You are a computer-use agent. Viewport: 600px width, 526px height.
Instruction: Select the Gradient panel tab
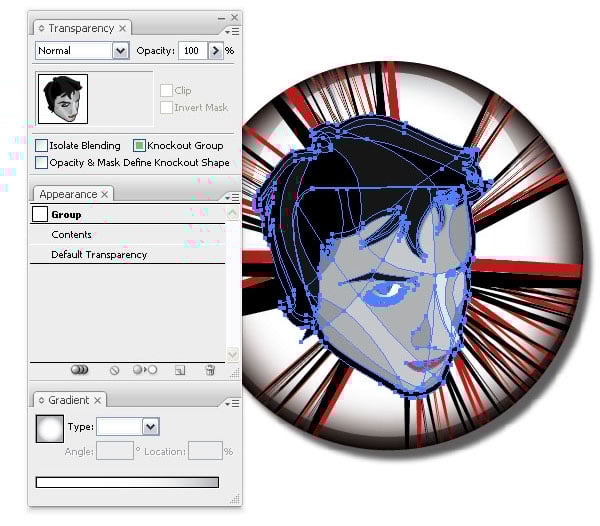[x=69, y=400]
